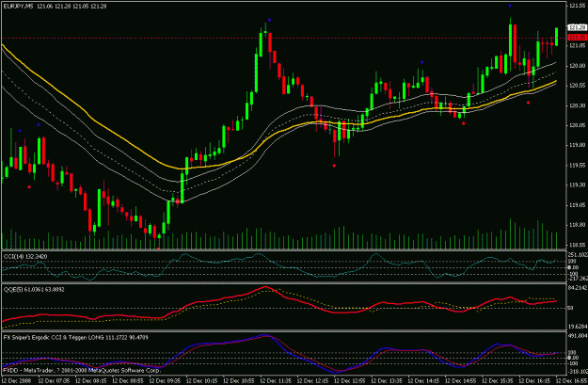The height and width of the screenshot is (385, 588).
Task: Click the 119.05 price axis label
Action: click(578, 205)
